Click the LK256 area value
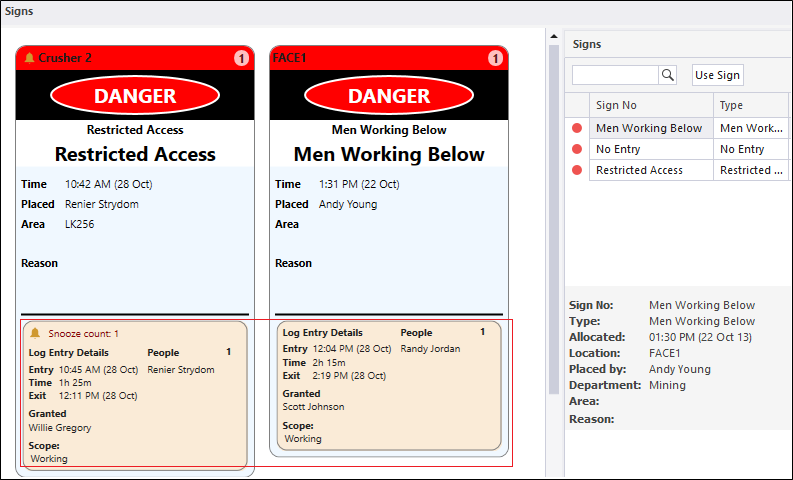Screen dimensions: 793x480 79,224
